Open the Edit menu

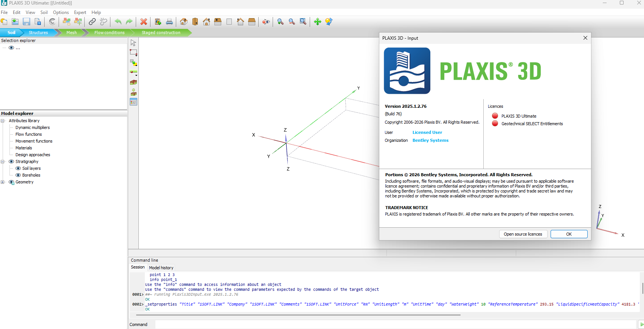(17, 12)
